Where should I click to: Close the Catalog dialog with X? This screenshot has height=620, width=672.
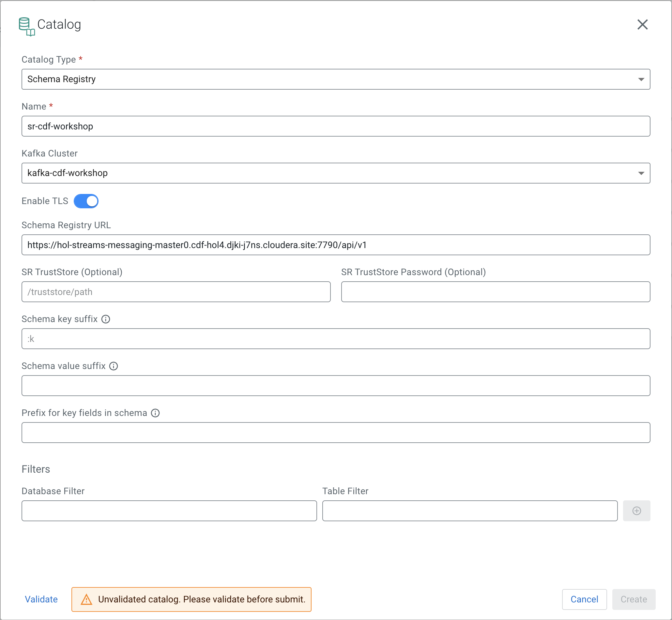coord(642,24)
